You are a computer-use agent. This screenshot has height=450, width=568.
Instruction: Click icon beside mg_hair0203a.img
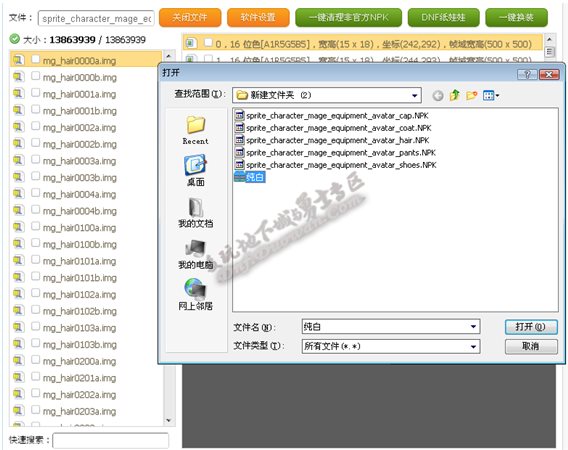(x=18, y=411)
